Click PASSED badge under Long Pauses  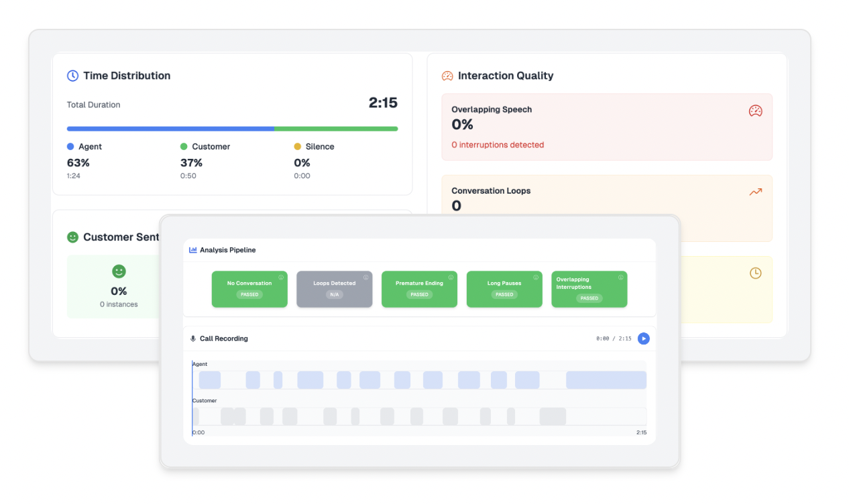504,294
